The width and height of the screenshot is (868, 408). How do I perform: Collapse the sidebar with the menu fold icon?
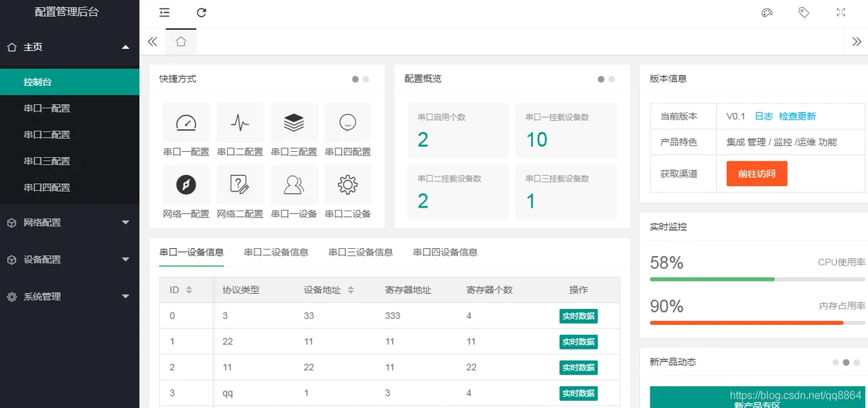coord(165,12)
